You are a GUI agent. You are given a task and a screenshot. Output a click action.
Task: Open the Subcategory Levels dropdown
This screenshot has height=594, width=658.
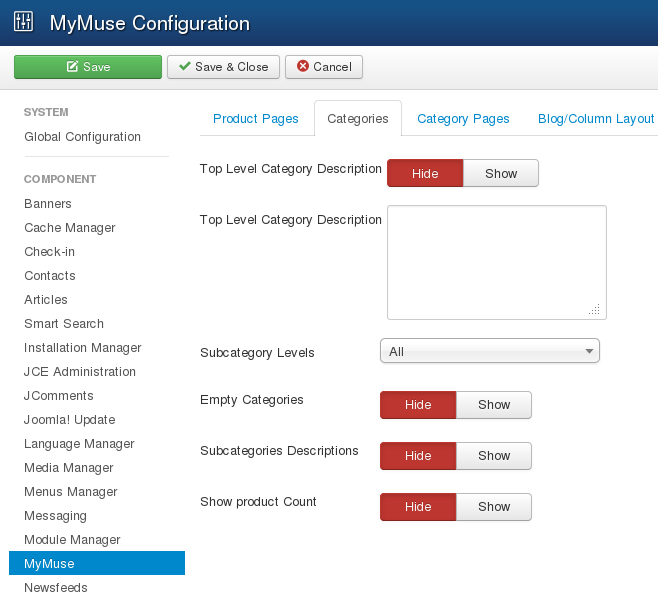490,351
